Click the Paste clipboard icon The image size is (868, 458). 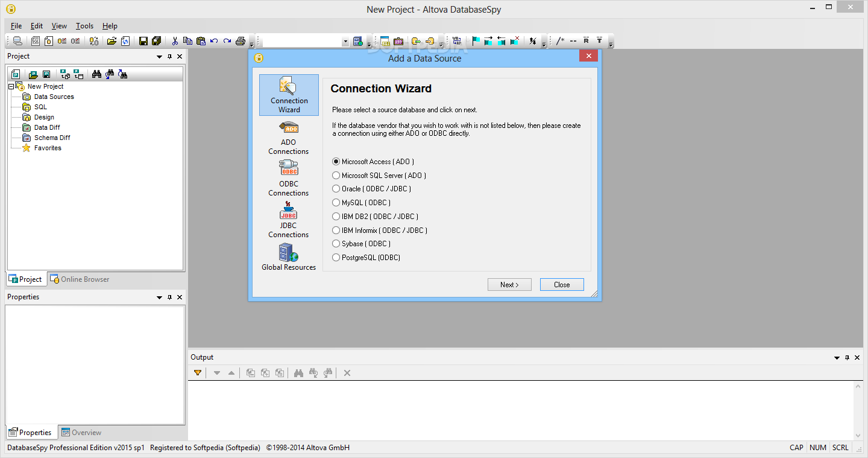(201, 41)
